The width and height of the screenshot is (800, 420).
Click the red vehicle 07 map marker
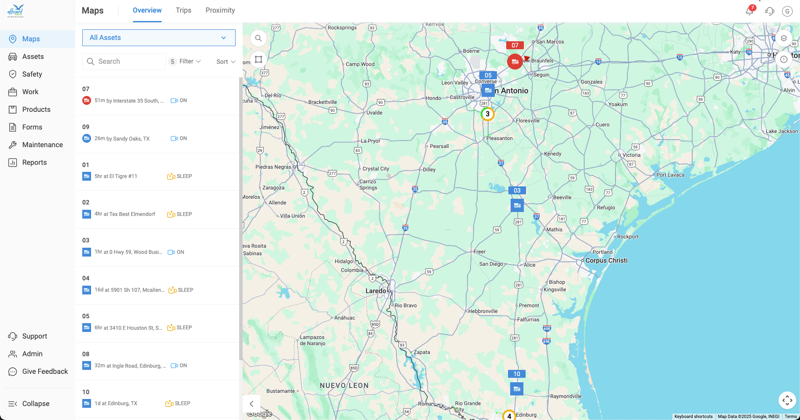coord(515,62)
